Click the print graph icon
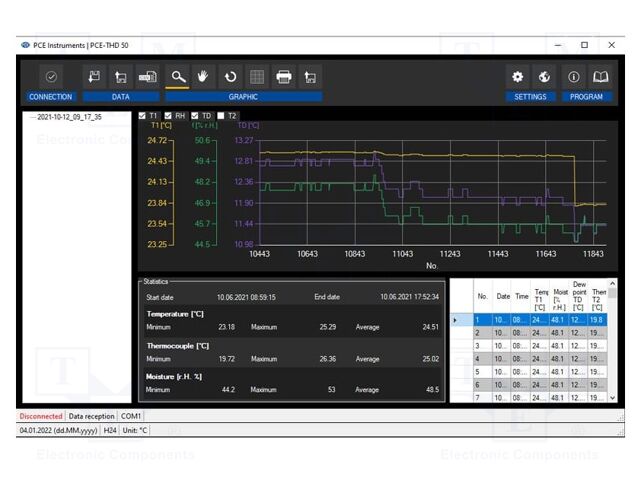 click(284, 76)
